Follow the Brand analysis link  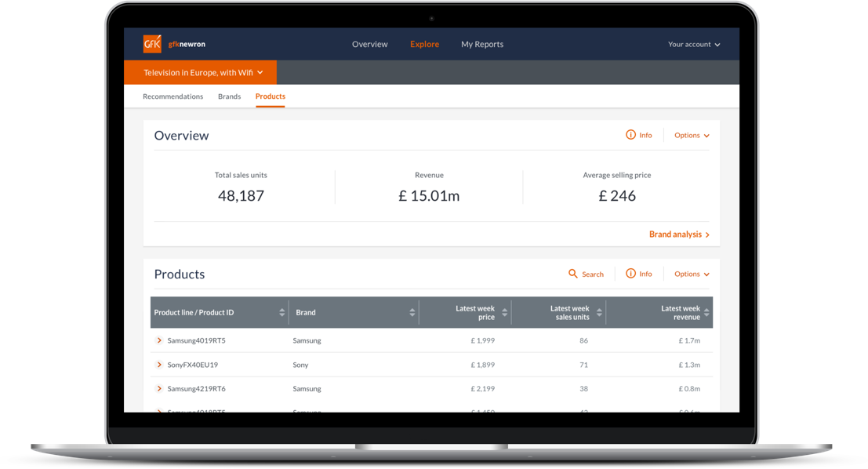coord(679,234)
